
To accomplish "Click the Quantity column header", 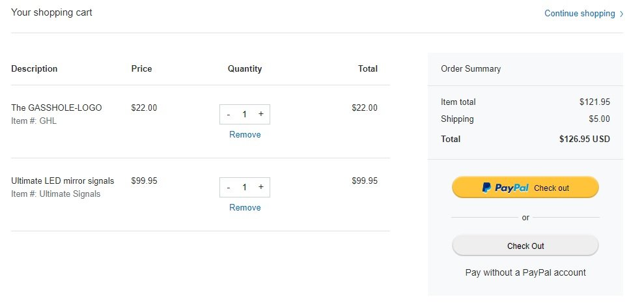I will click(x=245, y=68).
